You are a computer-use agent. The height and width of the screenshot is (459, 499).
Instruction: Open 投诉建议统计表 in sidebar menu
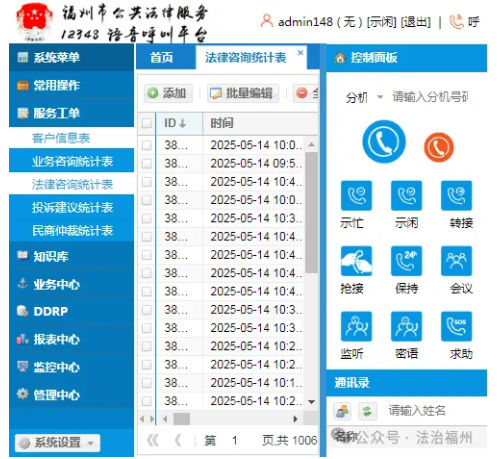pyautogui.click(x=72, y=207)
